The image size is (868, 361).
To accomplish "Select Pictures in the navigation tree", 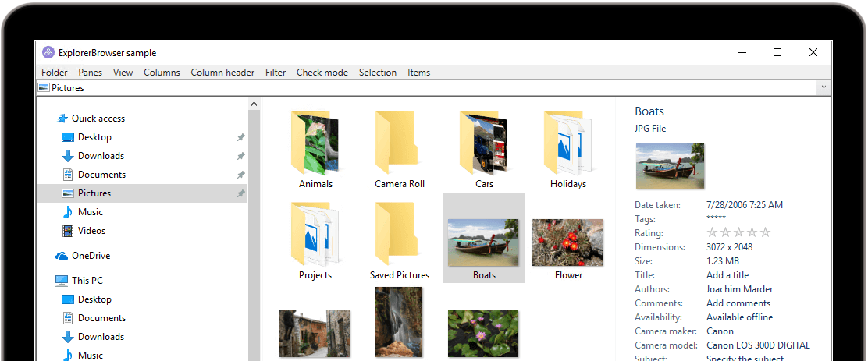I will (142, 193).
